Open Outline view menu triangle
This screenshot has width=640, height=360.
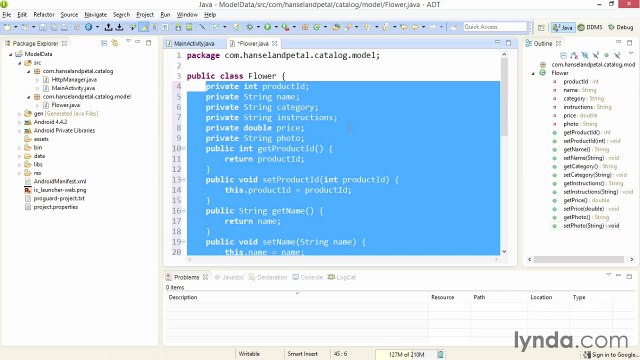(631, 53)
